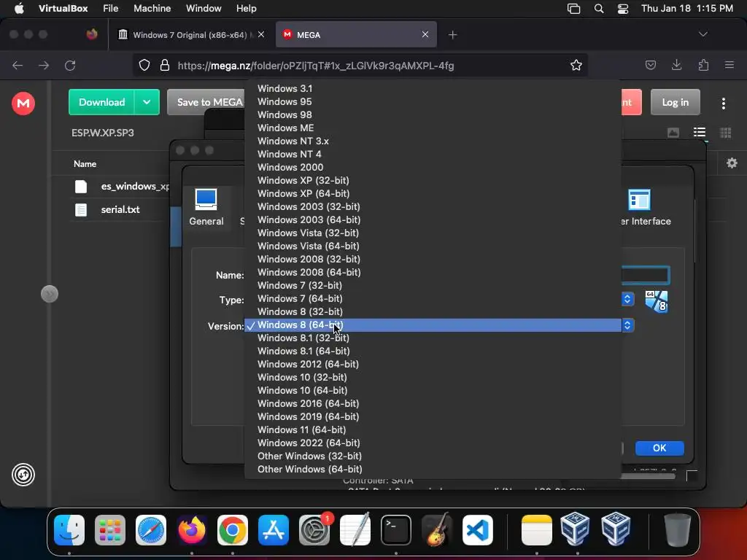Open a new browser tab

tap(452, 35)
